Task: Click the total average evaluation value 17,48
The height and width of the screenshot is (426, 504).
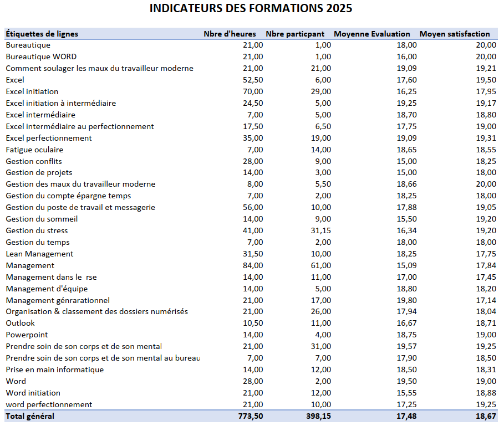Action: [406, 416]
